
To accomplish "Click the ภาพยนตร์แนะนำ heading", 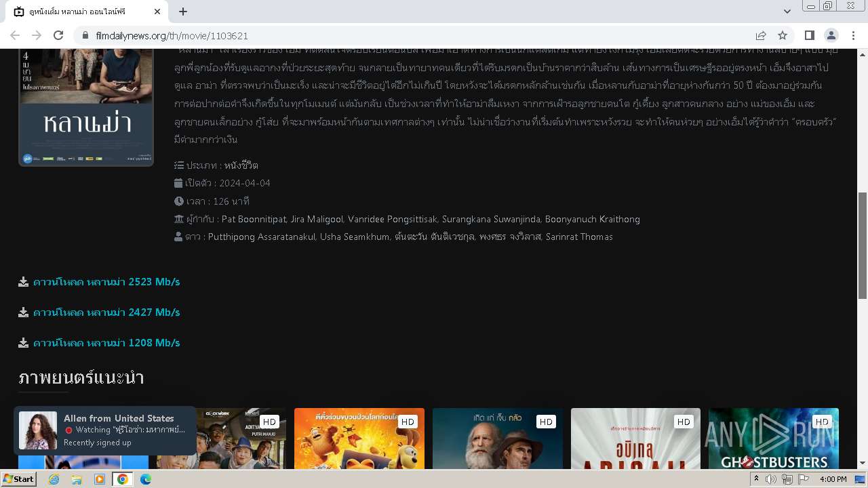I will click(x=81, y=378).
